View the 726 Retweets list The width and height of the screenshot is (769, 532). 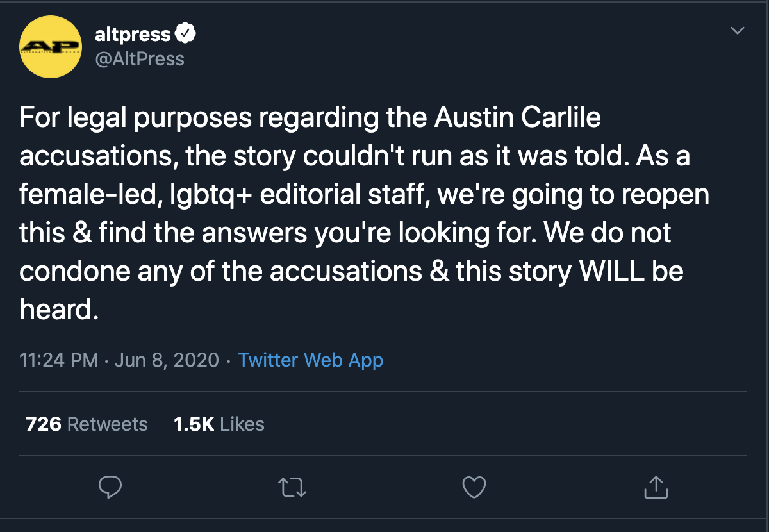pos(87,424)
